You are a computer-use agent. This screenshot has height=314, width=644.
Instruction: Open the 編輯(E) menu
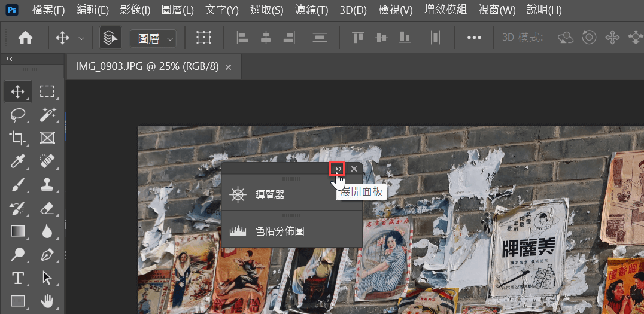tap(92, 11)
